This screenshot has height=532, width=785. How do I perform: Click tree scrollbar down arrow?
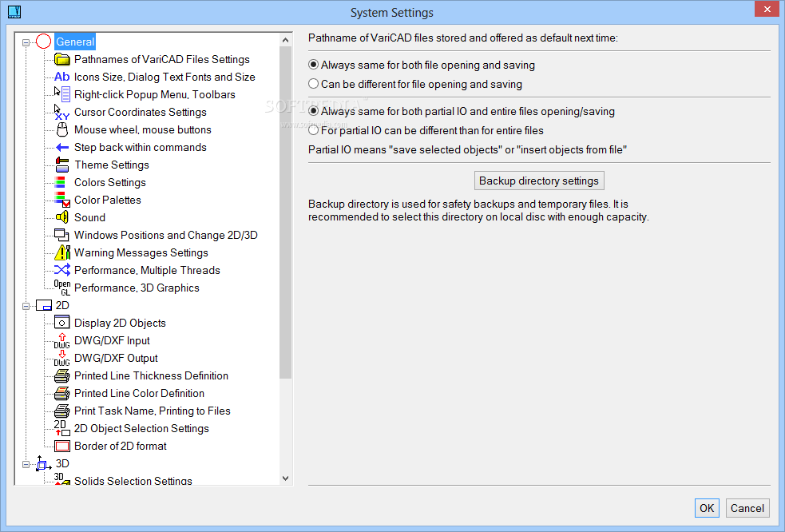pos(285,478)
